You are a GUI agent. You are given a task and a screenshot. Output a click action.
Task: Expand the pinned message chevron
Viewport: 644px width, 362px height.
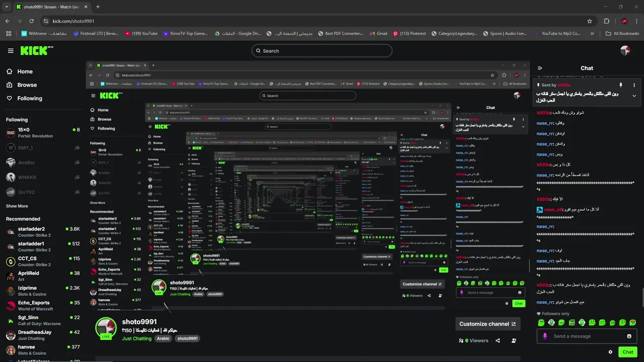point(634,96)
